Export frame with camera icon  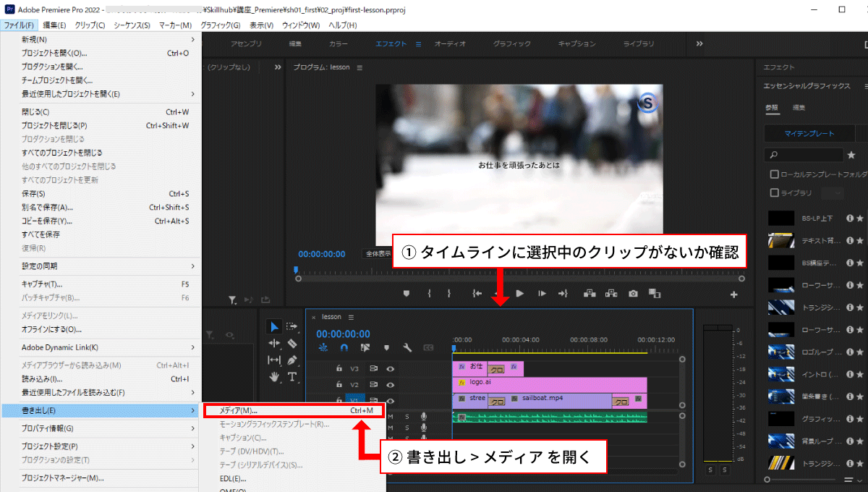[633, 293]
